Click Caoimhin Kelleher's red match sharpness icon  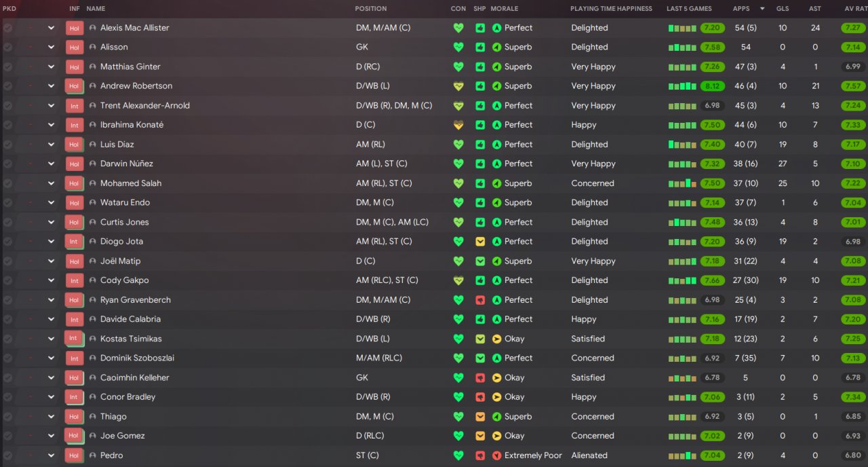click(x=480, y=378)
